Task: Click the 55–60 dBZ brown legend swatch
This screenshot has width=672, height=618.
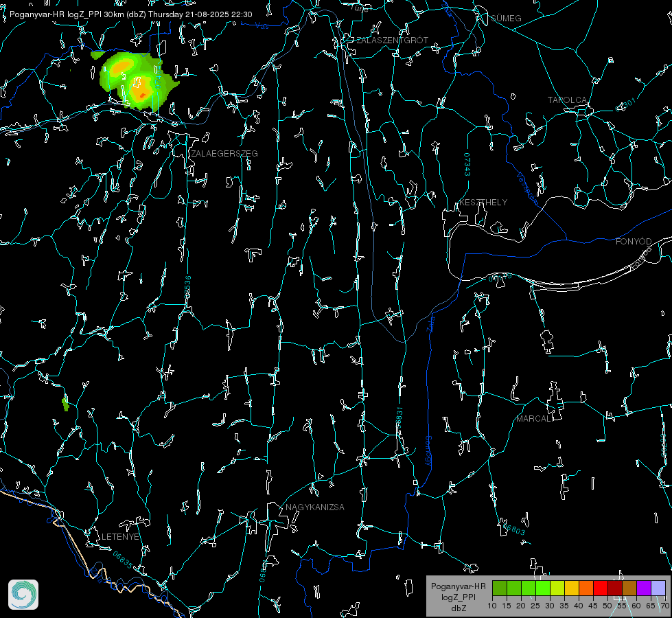Action: tap(629, 588)
